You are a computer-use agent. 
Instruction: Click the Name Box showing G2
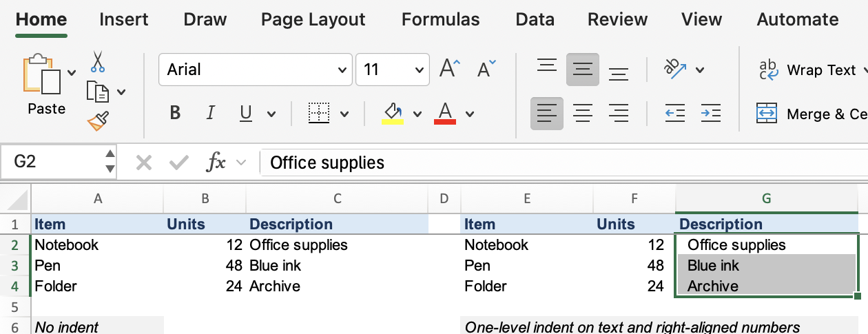(x=53, y=162)
